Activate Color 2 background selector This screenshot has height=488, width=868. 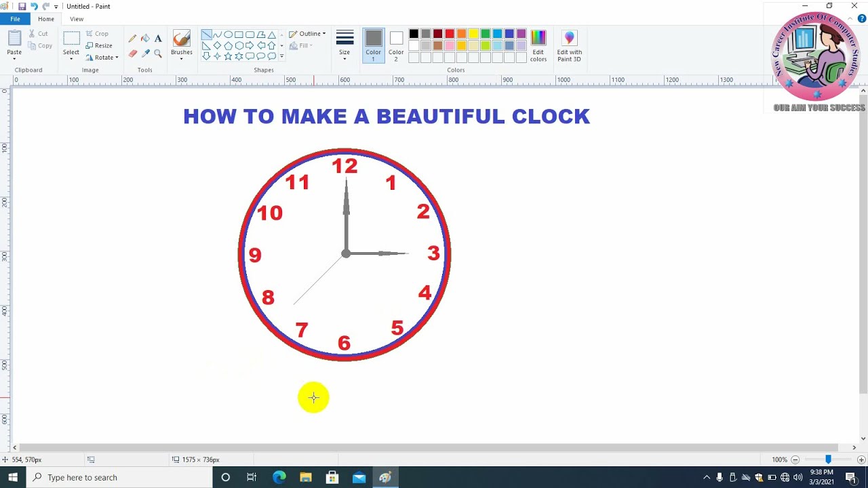pos(396,46)
